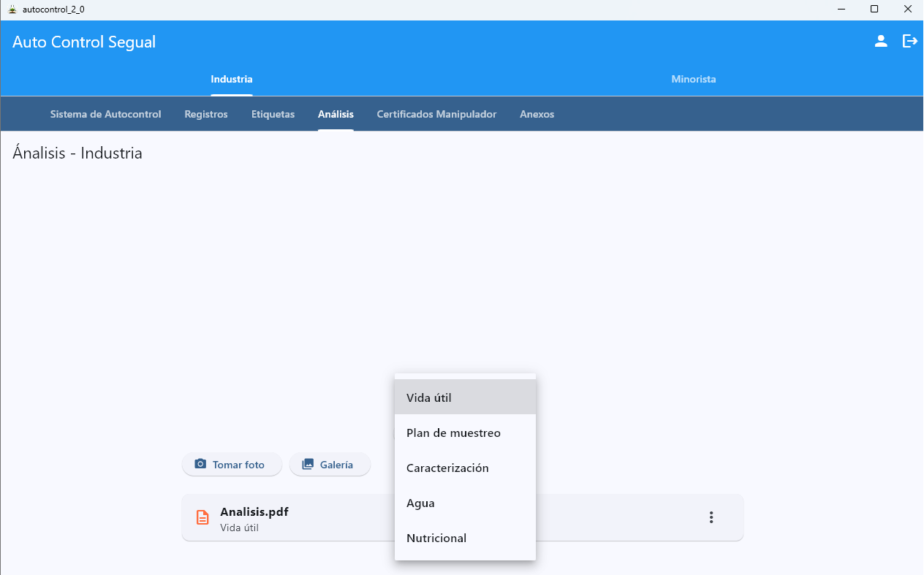Click the Auto Control Segual title

(x=84, y=42)
